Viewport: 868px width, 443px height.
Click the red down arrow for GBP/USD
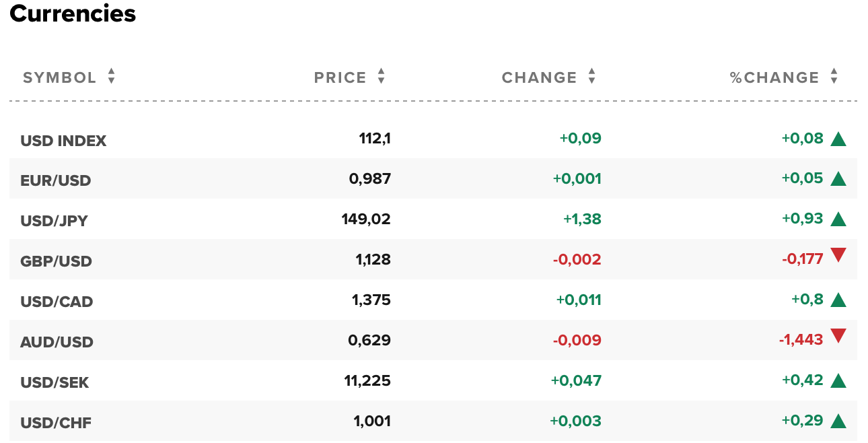pos(838,255)
